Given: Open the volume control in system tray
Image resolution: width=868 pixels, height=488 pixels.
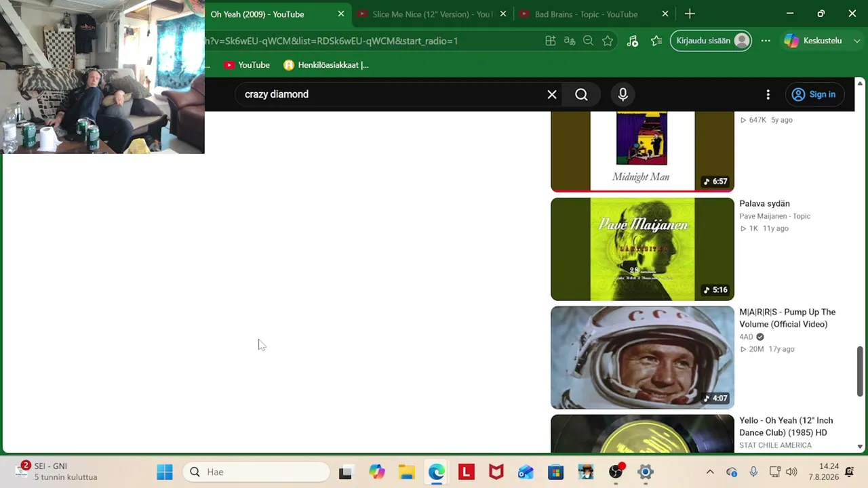Looking at the screenshot, I should tap(791, 472).
